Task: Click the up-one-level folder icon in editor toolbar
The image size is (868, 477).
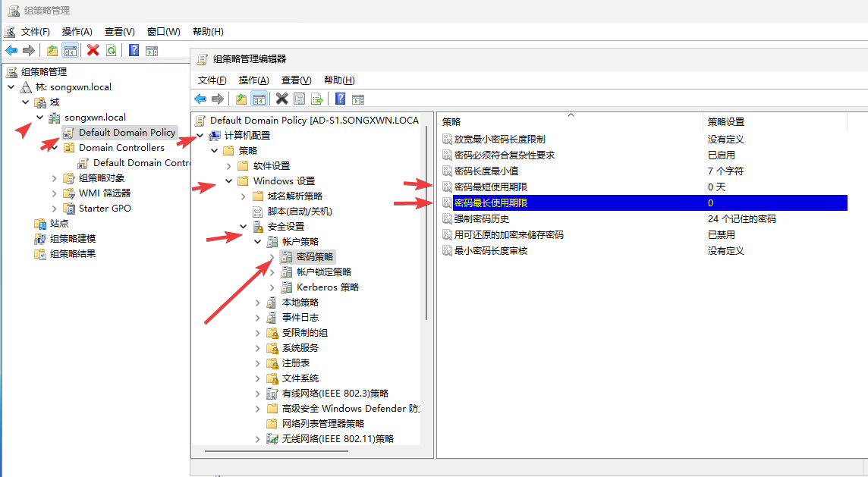Action: coord(241,99)
